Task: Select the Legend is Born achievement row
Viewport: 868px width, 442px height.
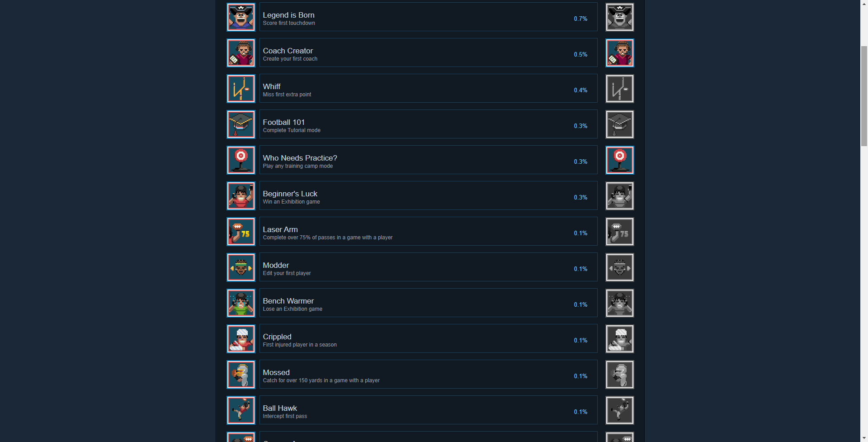Action: (429, 17)
